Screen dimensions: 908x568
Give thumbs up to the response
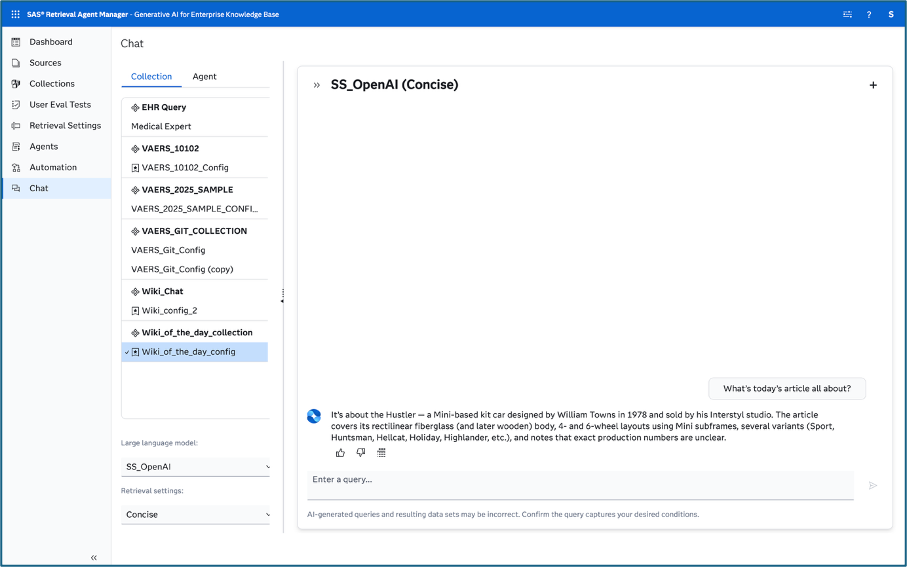tap(340, 453)
